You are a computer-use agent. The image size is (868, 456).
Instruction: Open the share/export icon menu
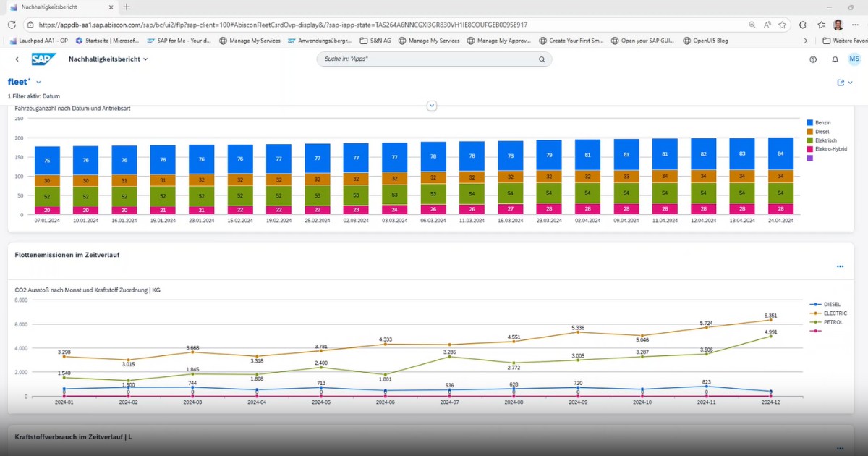tap(841, 83)
